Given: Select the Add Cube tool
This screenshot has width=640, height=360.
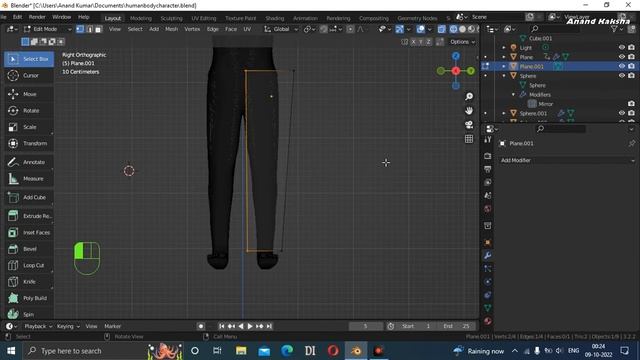Looking at the screenshot, I should [x=29, y=198].
